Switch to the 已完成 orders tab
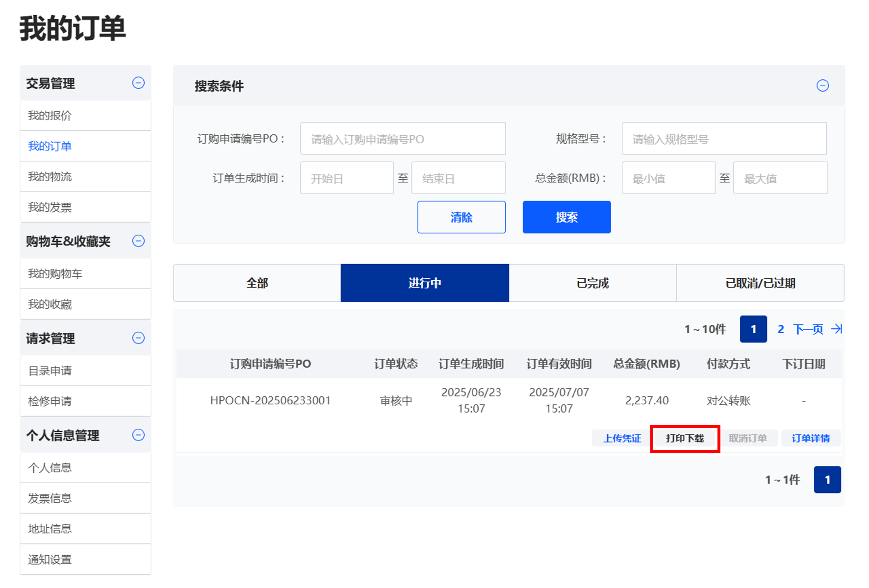 [x=592, y=283]
